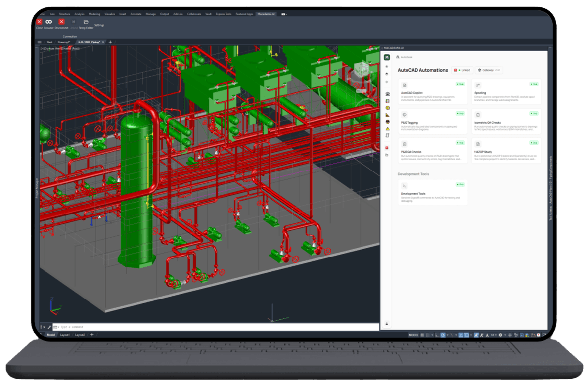Click the Development Tools terminal icon
This screenshot has width=588, height=385.
404,185
